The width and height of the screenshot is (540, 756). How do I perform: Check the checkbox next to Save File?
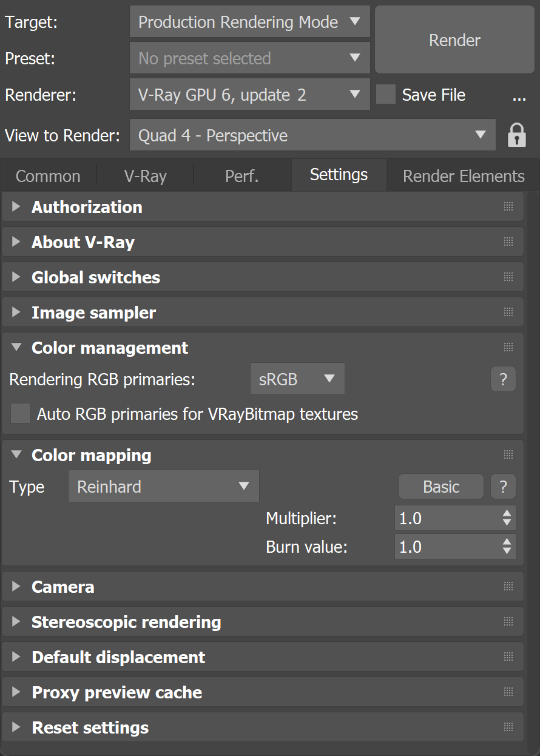[386, 95]
